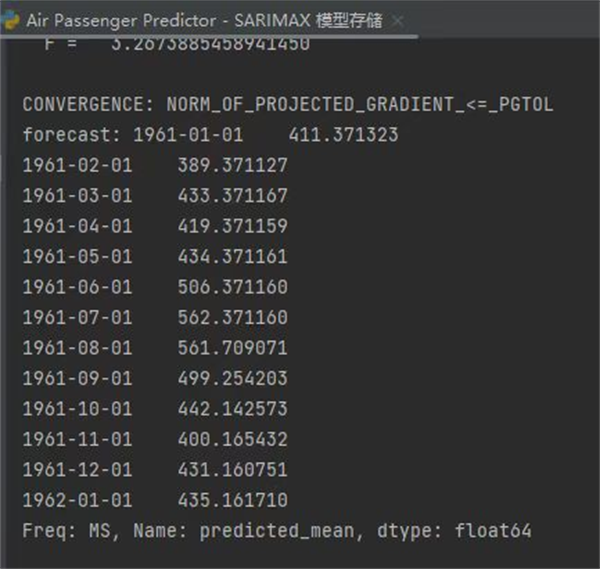
Task: Click the CONVERGENCE message line
Action: point(287,104)
